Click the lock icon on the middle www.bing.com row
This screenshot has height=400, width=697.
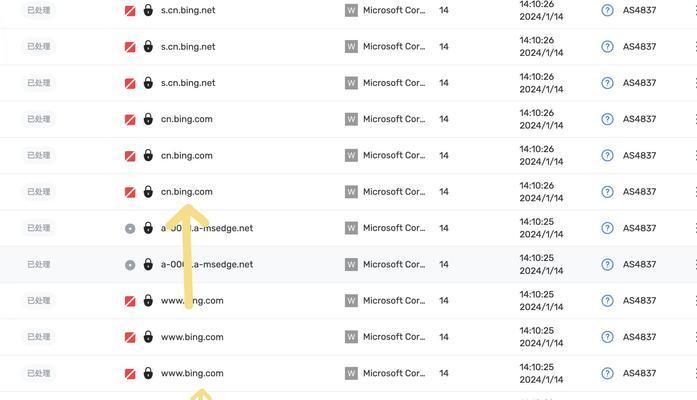148,336
